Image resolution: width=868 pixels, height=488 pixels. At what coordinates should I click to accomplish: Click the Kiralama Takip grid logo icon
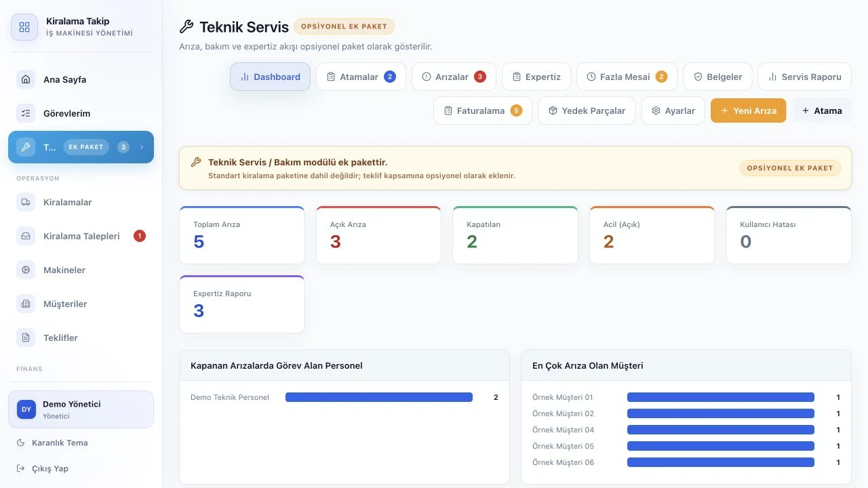pyautogui.click(x=24, y=27)
